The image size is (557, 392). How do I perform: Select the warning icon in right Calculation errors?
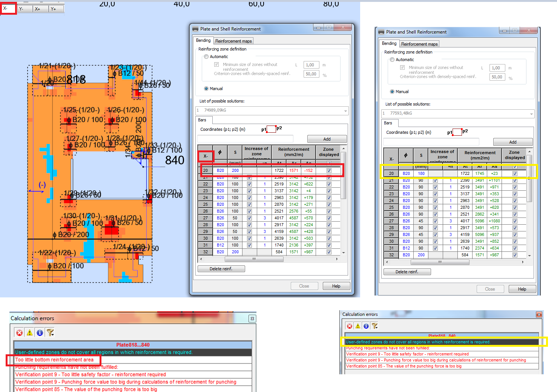coord(358,326)
